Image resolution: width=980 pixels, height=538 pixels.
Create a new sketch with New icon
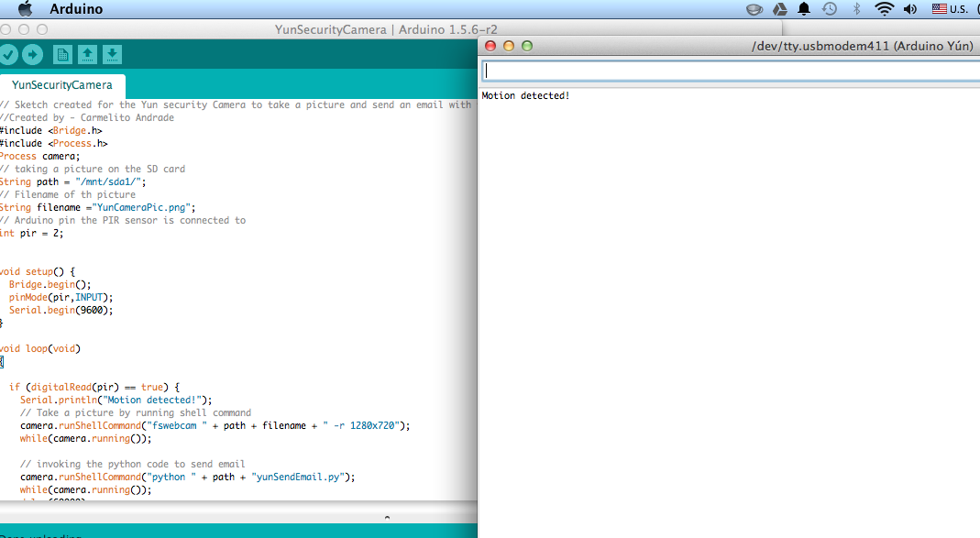pos(62,55)
